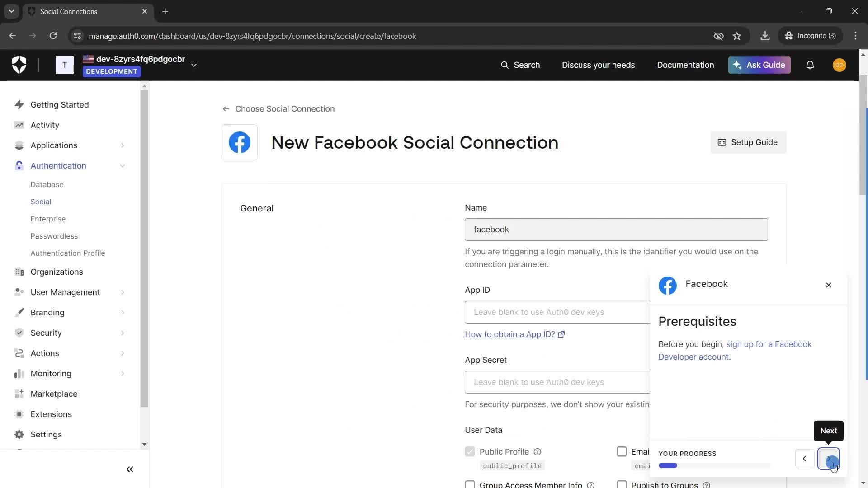Image resolution: width=868 pixels, height=488 pixels.
Task: Collapse sidebar with double chevron icon
Action: pos(130,469)
